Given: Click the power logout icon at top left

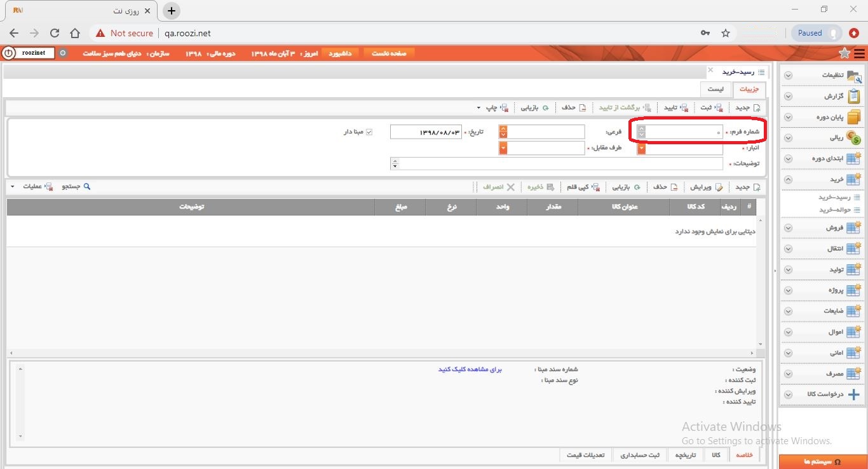Looking at the screenshot, I should pos(8,53).
